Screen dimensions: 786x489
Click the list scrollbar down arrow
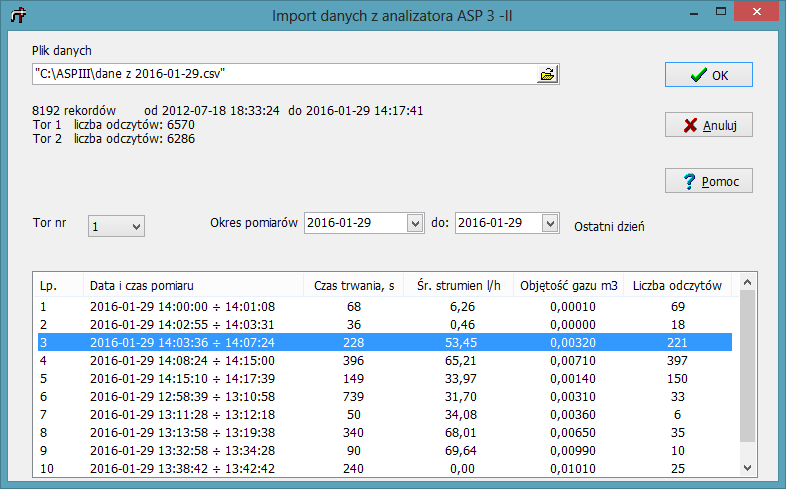click(x=747, y=468)
